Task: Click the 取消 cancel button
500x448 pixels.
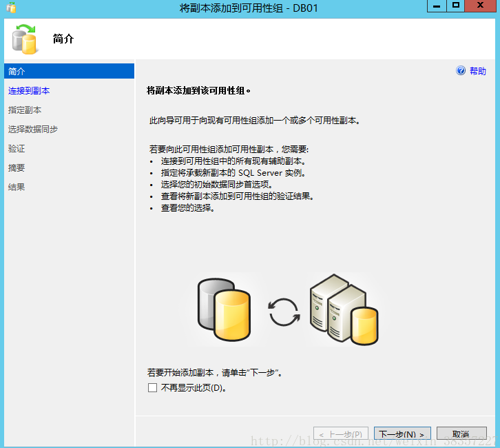Action: tap(461, 434)
